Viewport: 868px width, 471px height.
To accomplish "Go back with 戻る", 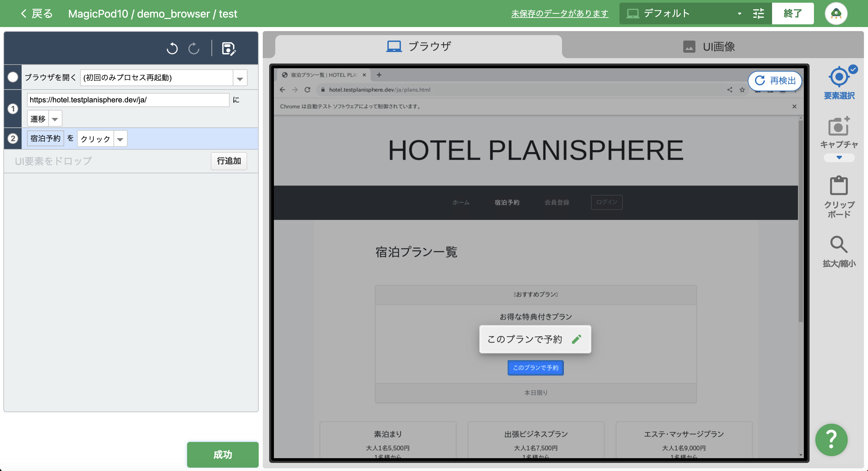I will point(36,14).
